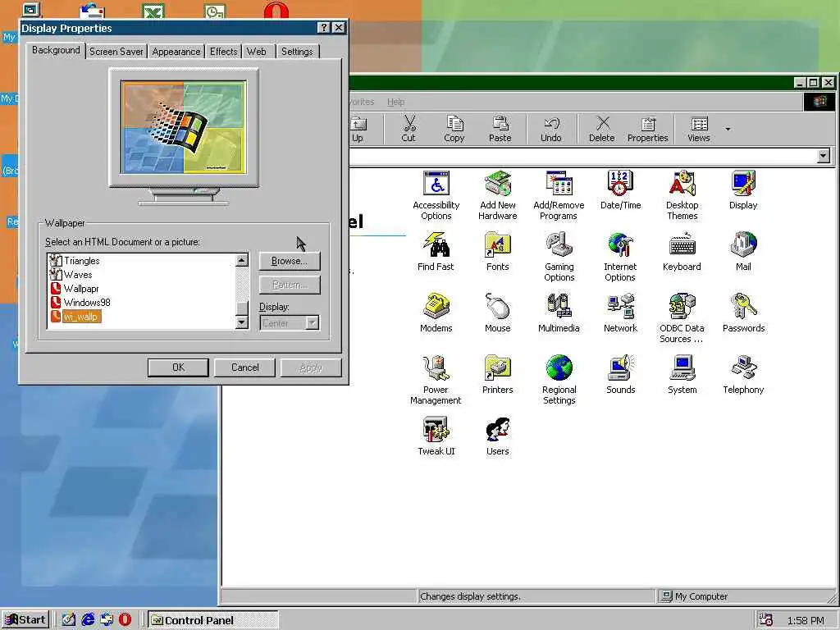
Task: Open the Mail applet icon
Action: pyautogui.click(x=743, y=252)
